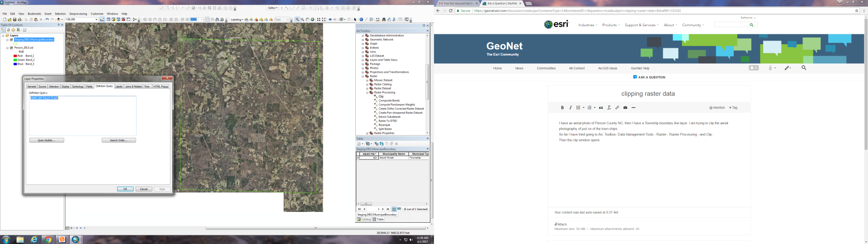Click the municipal boundary green outline symbol
Image resolution: width=868 pixels, height=244 pixels.
coord(15,44)
